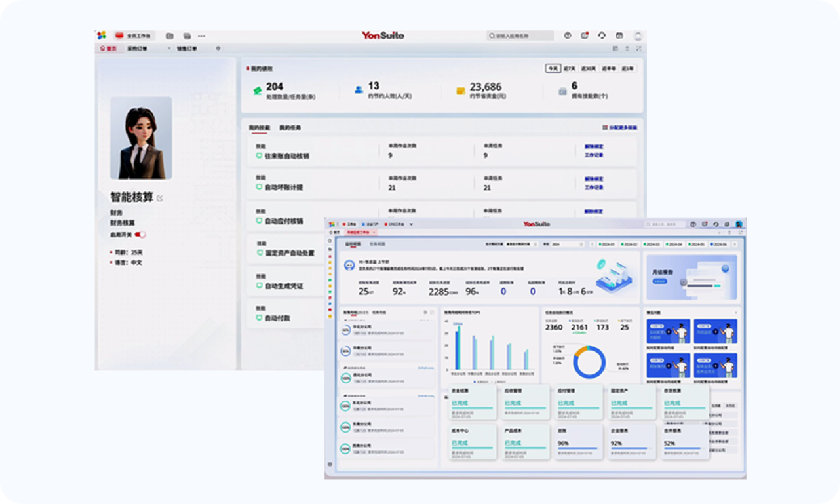Open the three-dots more menu in top bar
840x504 pixels.
point(202,36)
